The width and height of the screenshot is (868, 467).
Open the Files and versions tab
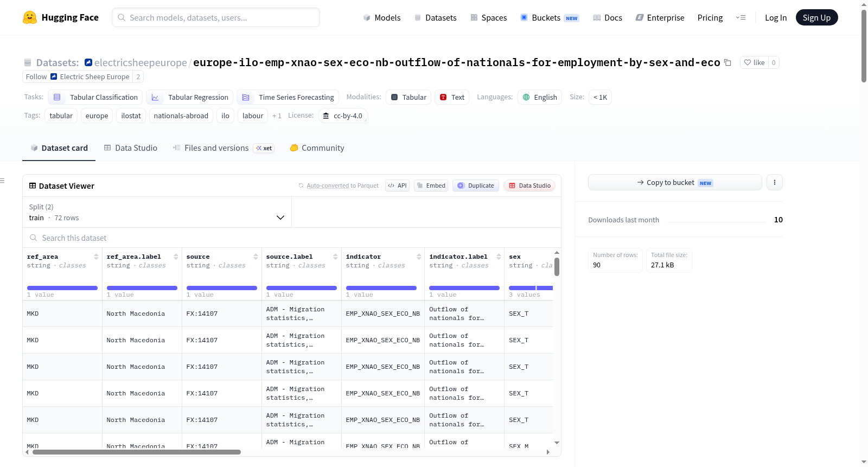(223, 148)
